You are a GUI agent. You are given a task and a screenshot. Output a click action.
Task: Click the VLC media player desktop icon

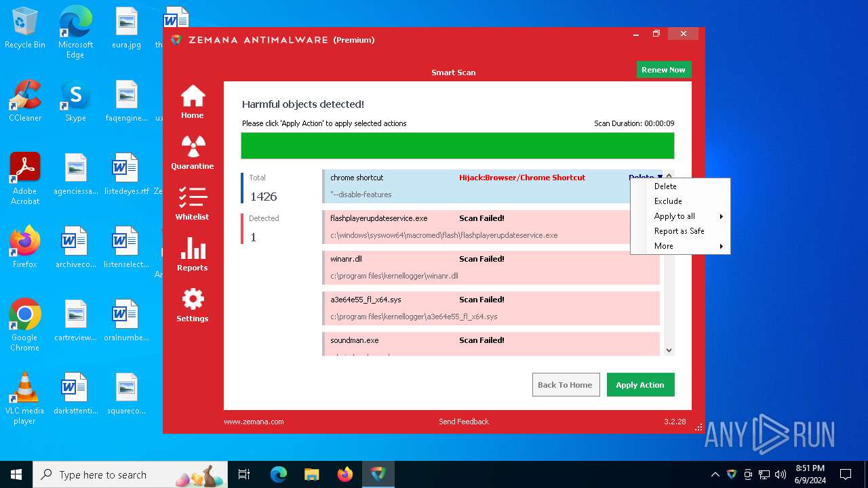[25, 399]
